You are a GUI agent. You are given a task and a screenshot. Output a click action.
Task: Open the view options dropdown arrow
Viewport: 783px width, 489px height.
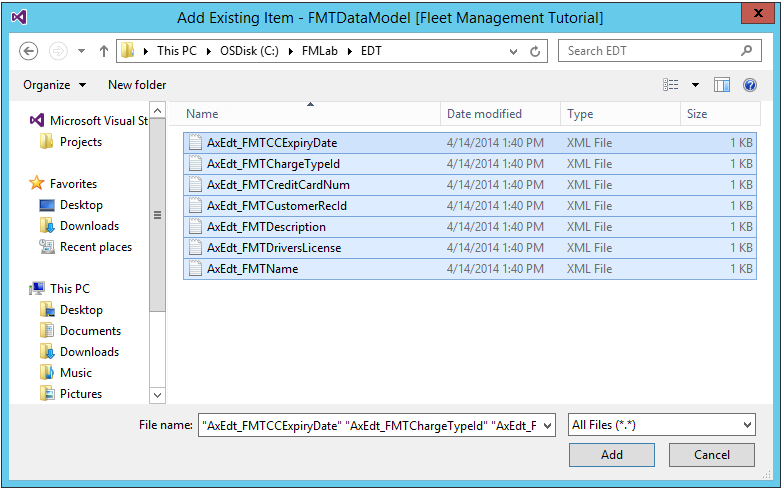pyautogui.click(x=695, y=85)
